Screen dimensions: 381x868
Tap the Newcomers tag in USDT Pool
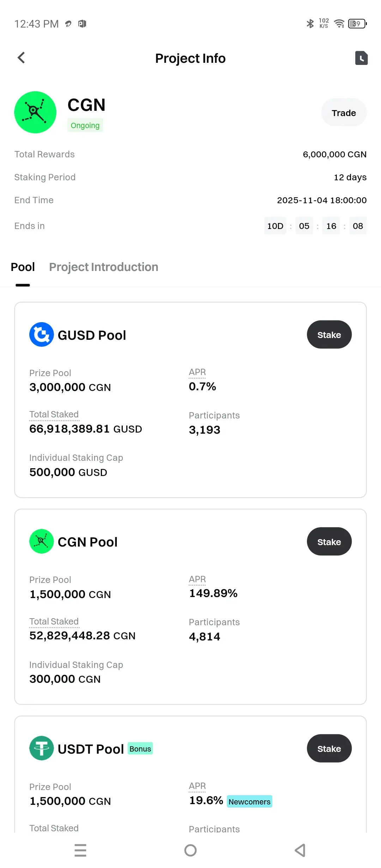(249, 801)
